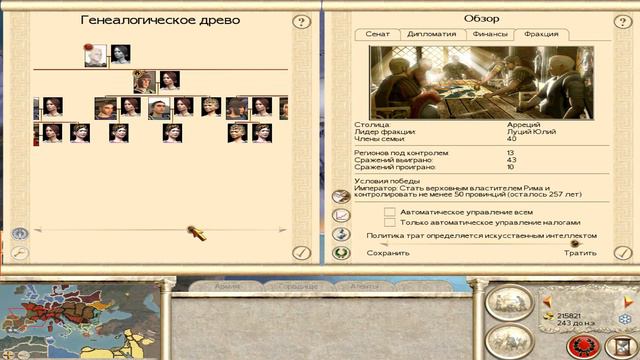The height and width of the screenshot is (360, 640).
Task: Open the Агенты tab in bottom panel
Action: (364, 287)
